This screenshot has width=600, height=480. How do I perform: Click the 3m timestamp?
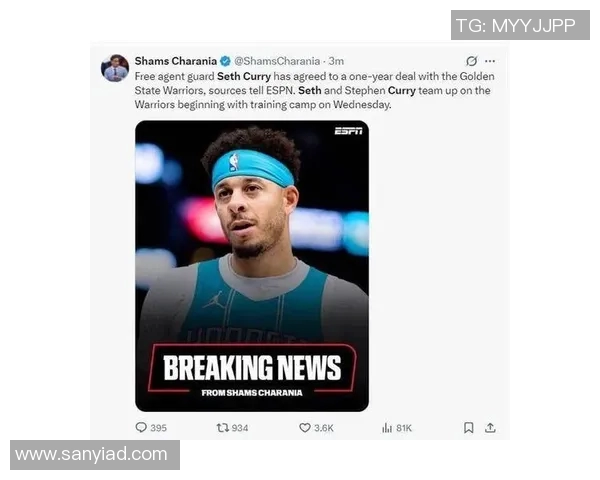[336, 61]
